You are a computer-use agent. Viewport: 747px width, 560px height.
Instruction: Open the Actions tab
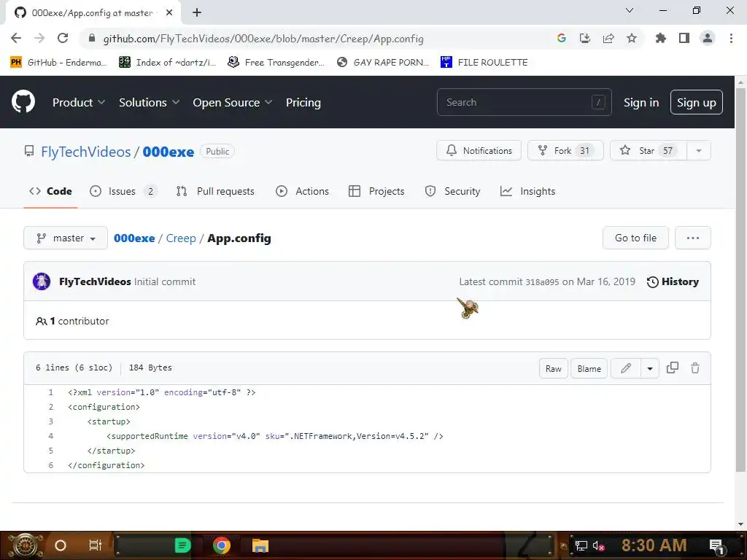[302, 191]
